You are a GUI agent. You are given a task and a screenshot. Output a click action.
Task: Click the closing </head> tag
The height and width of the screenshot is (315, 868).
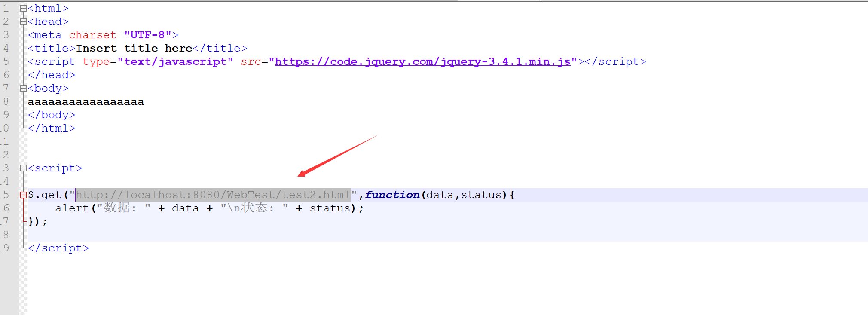click(52, 75)
